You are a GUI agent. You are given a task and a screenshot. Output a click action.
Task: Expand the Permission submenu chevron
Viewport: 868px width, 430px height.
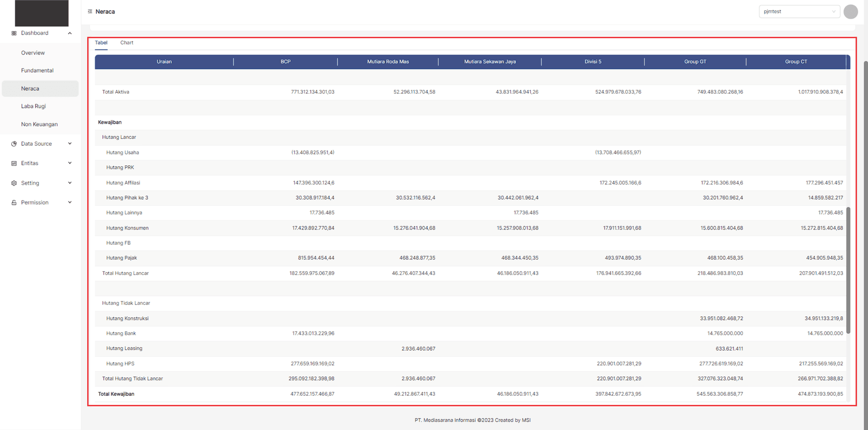(70, 203)
